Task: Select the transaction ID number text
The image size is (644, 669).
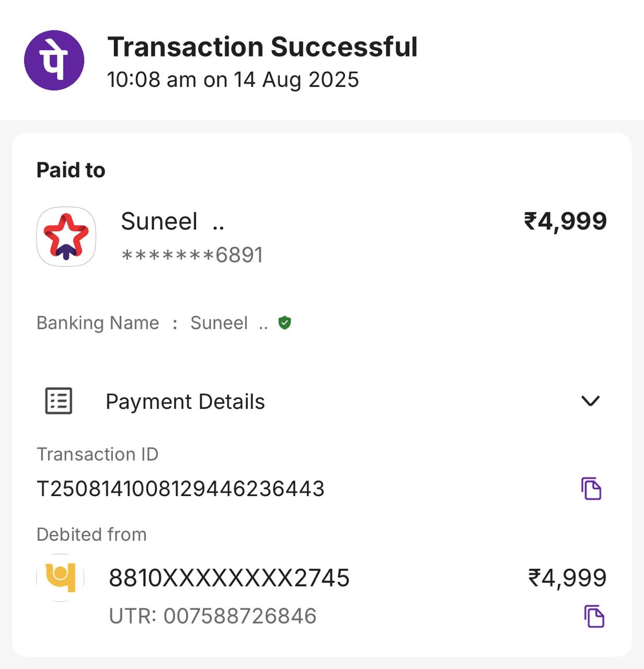Action: click(180, 489)
